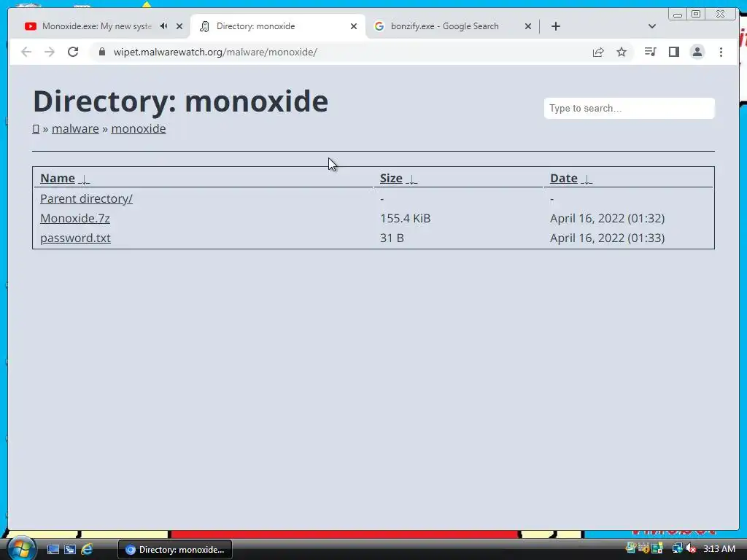Screen dimensions: 747x560
Task: Open a new tab with plus button
Action: [x=555, y=26]
